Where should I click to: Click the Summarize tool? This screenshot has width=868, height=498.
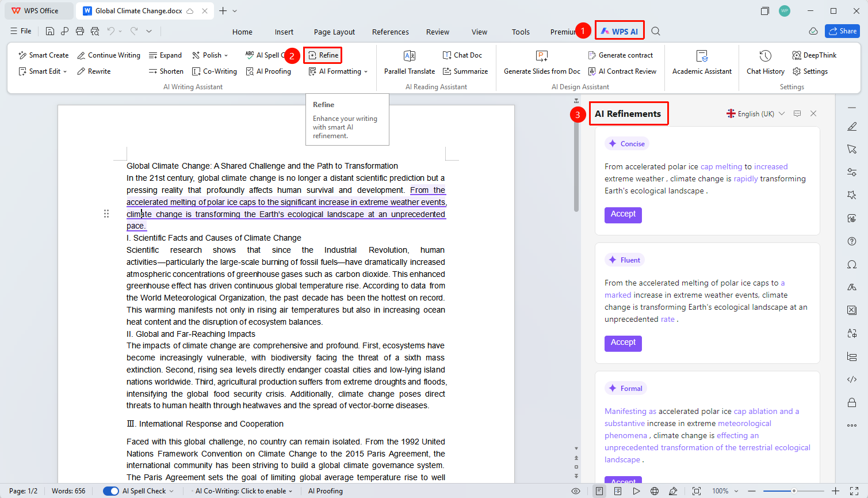pos(465,71)
